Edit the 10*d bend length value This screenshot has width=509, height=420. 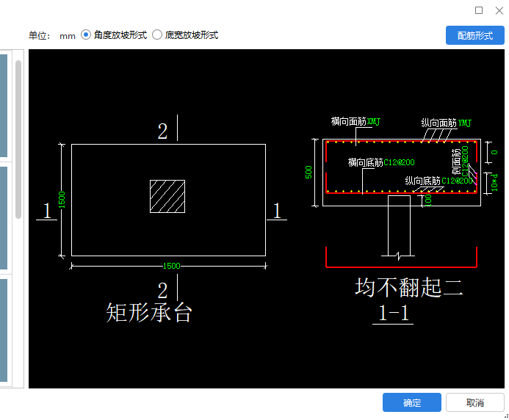pyautogui.click(x=494, y=183)
